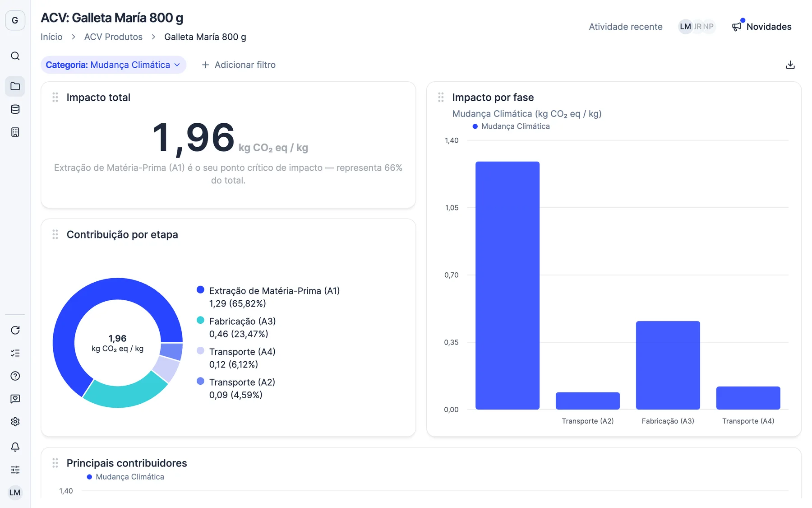Click the Transporte (A2) bar

tap(588, 401)
